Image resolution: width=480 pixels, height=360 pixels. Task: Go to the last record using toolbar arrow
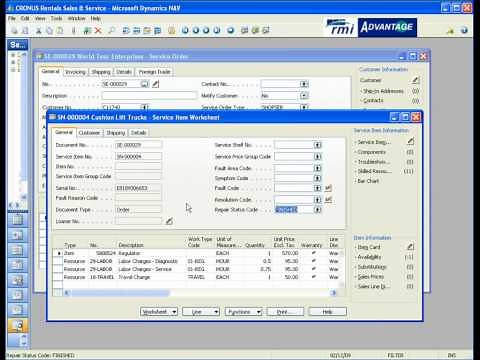pyautogui.click(x=217, y=31)
